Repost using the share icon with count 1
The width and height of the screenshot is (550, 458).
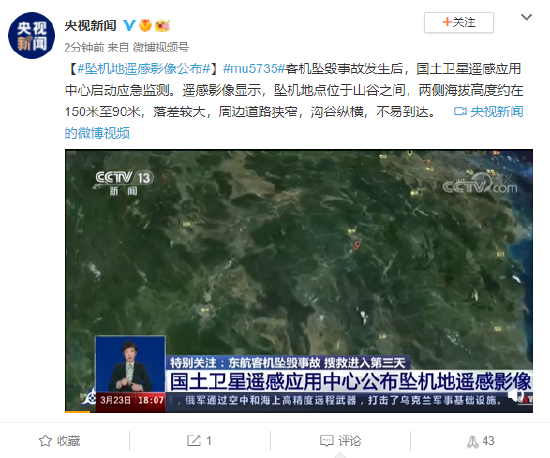point(199,441)
